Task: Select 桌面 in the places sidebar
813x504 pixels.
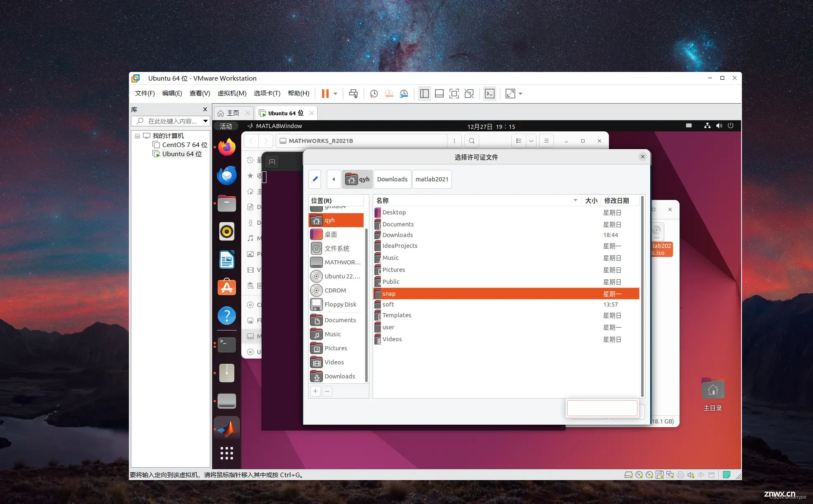Action: pos(336,235)
